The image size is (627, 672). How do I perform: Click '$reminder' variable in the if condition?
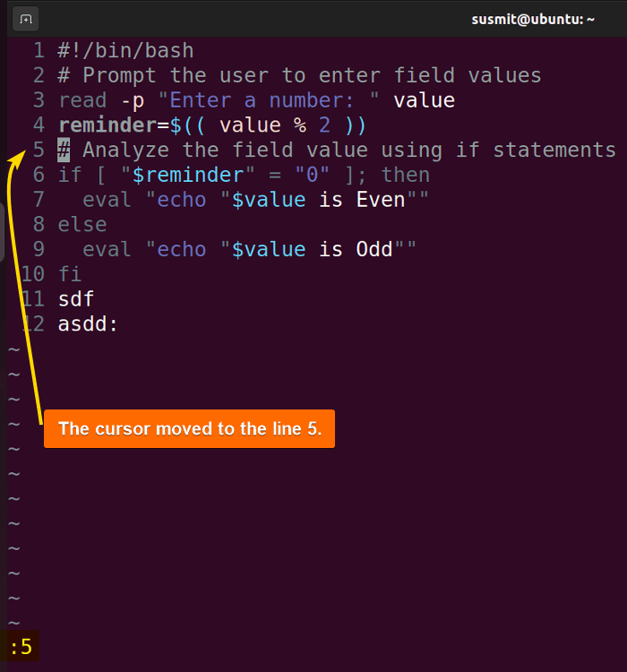pyautogui.click(x=188, y=175)
